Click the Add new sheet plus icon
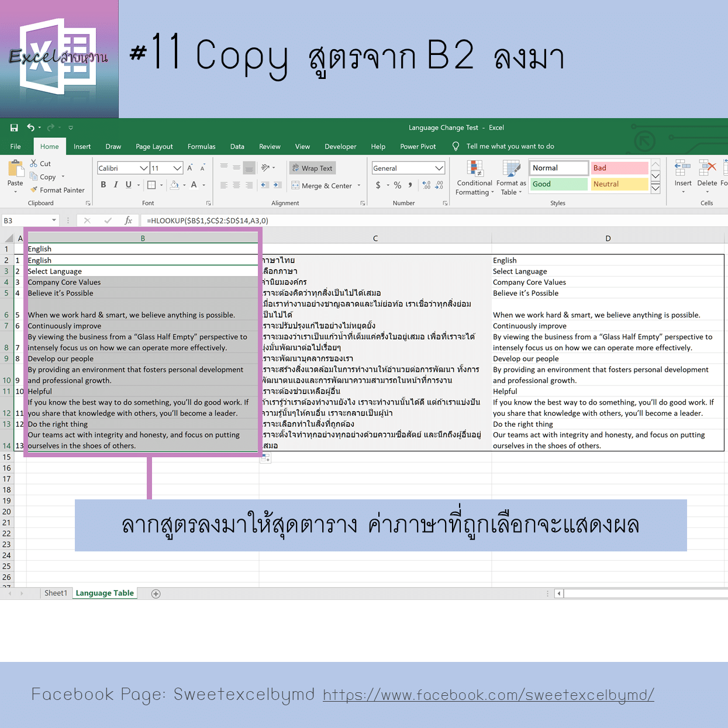The width and height of the screenshot is (728, 728). pyautogui.click(x=156, y=594)
